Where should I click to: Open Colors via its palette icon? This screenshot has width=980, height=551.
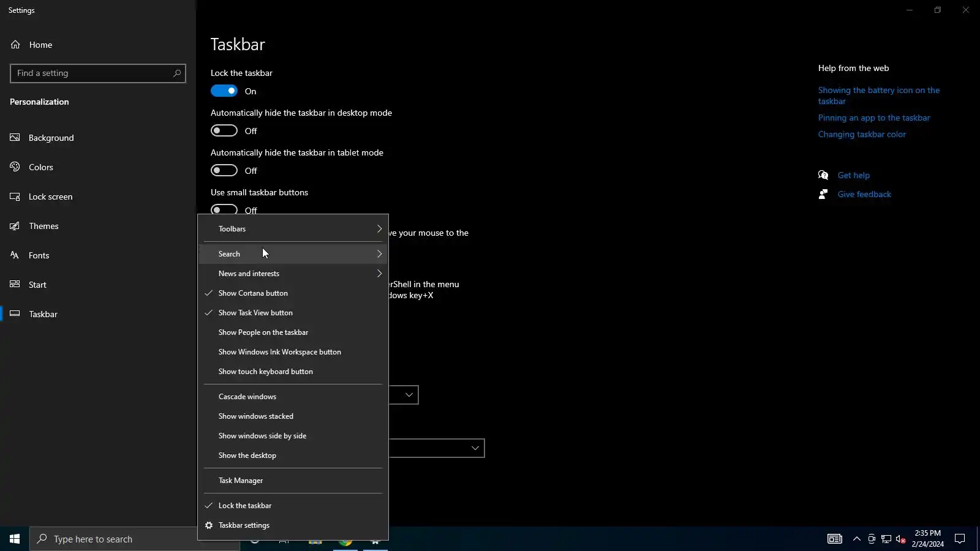coord(15,167)
